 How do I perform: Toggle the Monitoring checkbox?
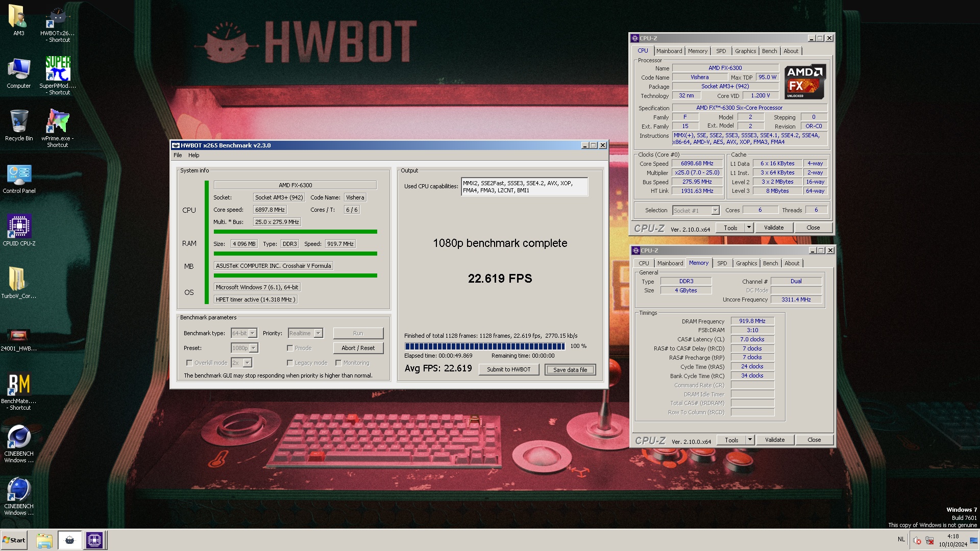[x=338, y=363]
